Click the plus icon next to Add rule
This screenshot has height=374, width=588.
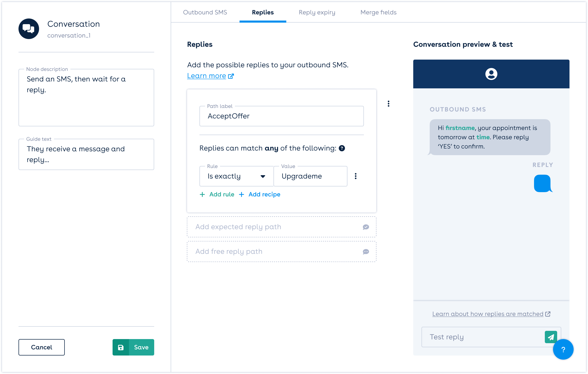pyautogui.click(x=203, y=194)
